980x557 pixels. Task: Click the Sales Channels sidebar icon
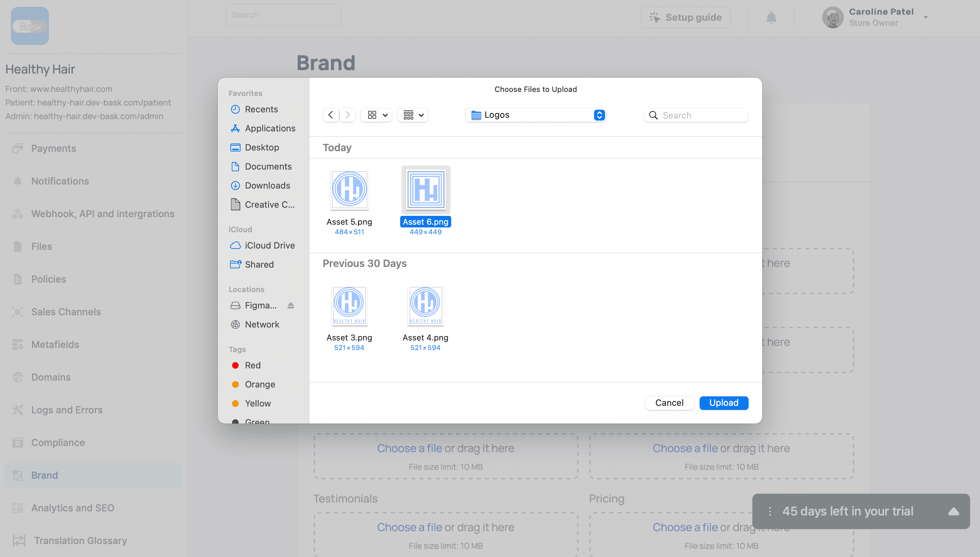coord(18,311)
